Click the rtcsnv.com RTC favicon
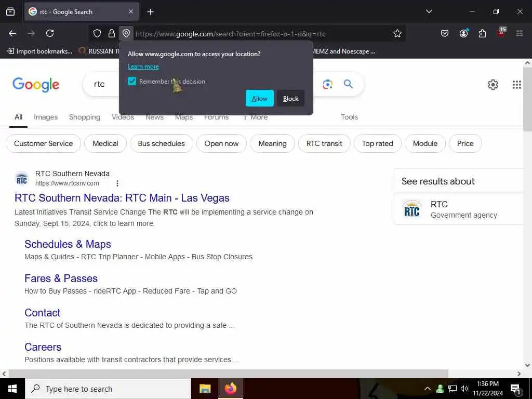 click(22, 179)
